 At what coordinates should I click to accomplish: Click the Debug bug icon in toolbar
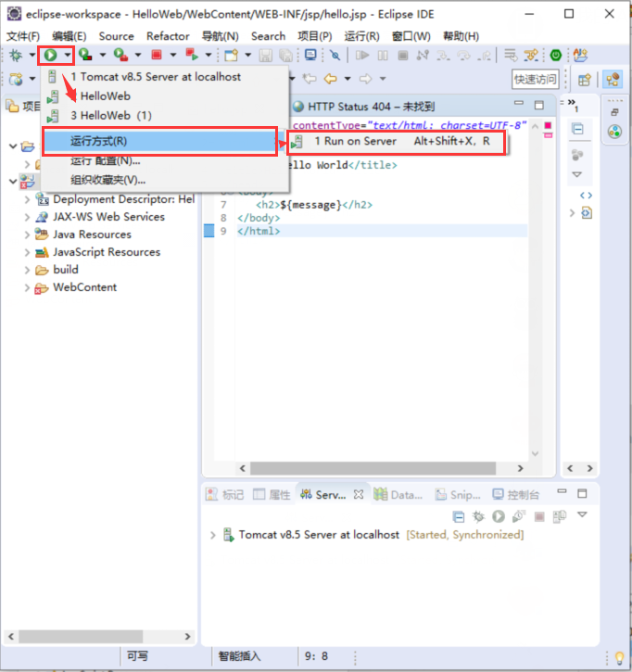(x=16, y=56)
